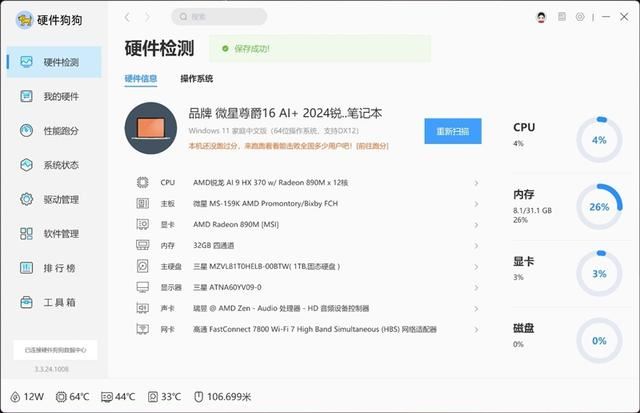
Task: Expand the 网卡 FastConnect 7800 row arrow
Action: coord(476,329)
